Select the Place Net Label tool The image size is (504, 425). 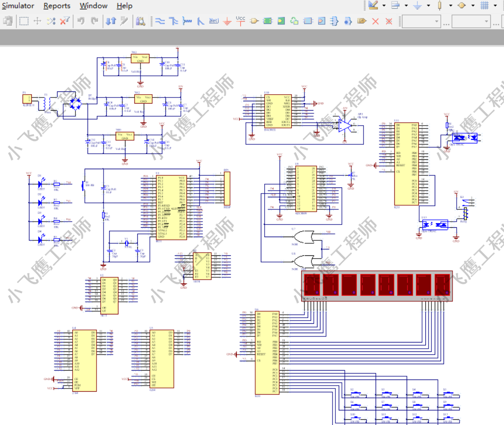tap(214, 21)
